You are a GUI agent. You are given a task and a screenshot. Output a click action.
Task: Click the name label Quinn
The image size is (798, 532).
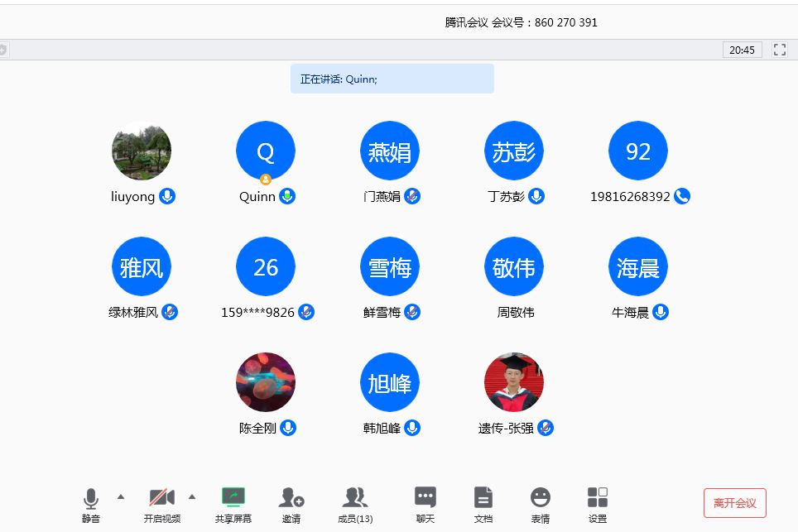point(257,196)
